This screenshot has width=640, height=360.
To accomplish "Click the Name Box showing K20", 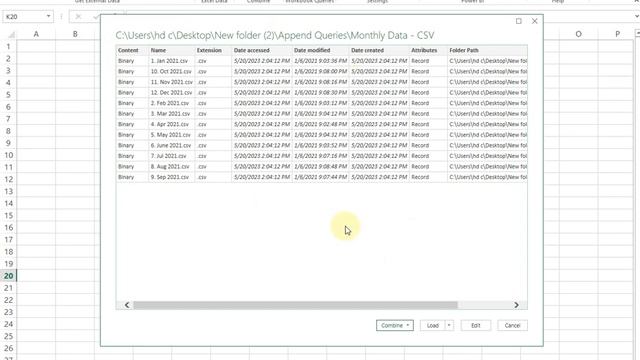I will (x=24, y=16).
